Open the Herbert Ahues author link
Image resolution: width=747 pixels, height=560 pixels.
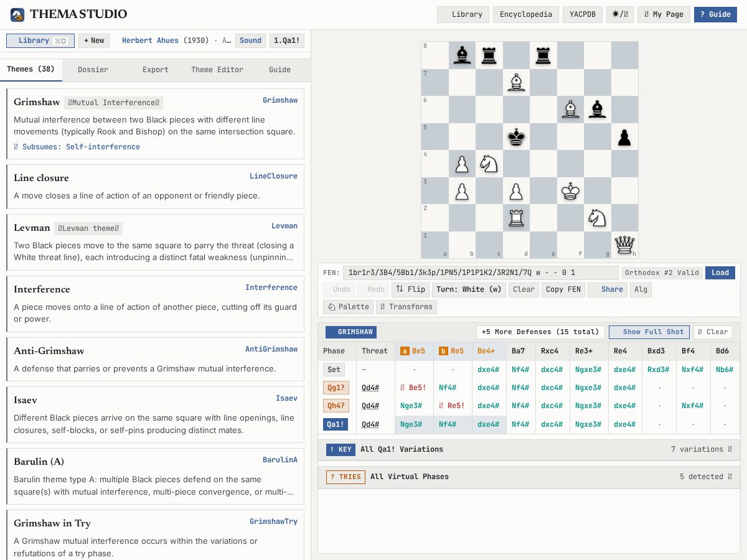point(150,40)
